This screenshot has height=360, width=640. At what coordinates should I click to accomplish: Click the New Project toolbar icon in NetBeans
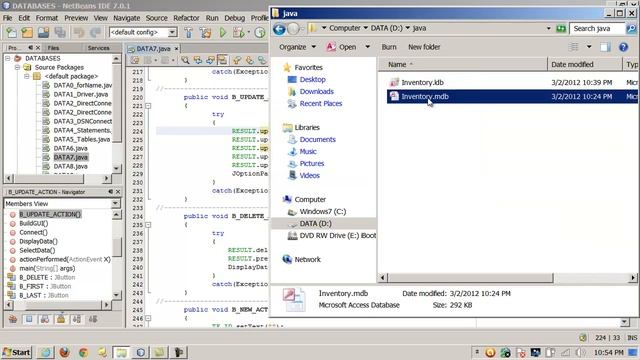(x=27, y=32)
